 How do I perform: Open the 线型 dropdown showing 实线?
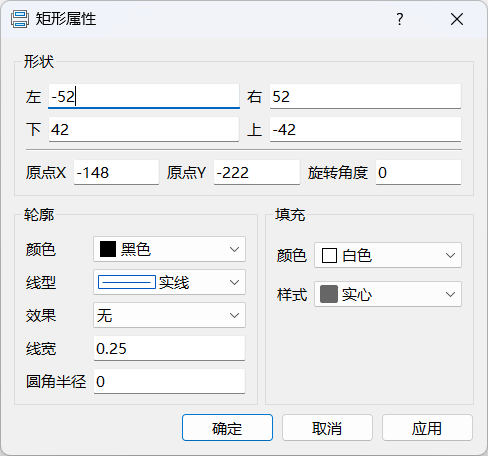coord(169,282)
